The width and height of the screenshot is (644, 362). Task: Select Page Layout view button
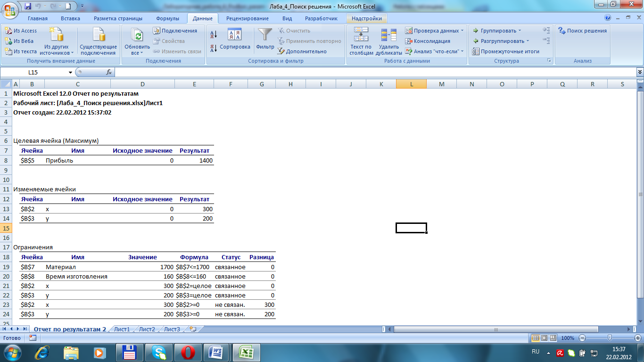point(544,338)
